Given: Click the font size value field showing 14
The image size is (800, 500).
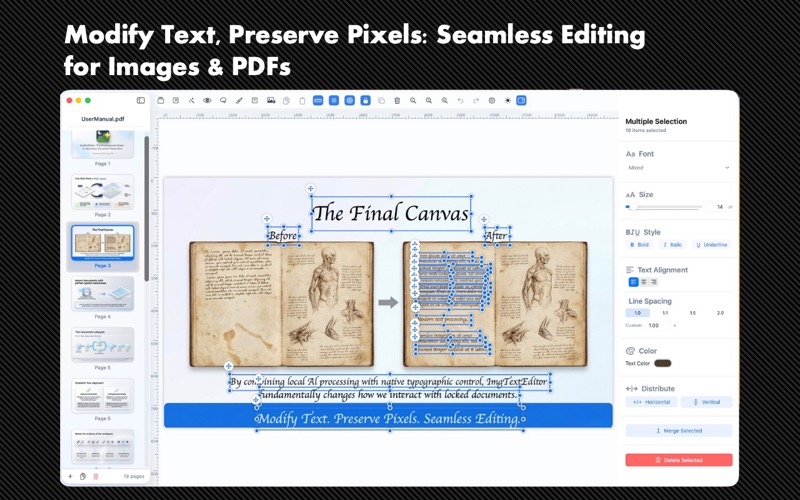Looking at the screenshot, I should 716,207.
